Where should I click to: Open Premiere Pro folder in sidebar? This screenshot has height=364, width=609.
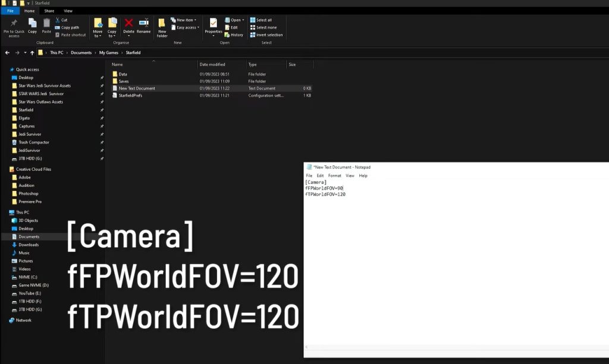tap(29, 202)
